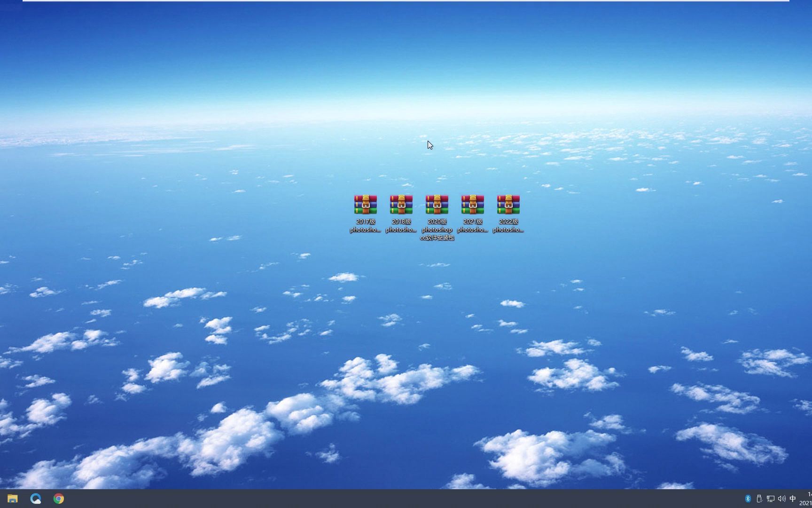Viewport: 812px width, 508px height.
Task: Select the 2020版 photoshop cc软件安装包 archive
Action: click(437, 204)
